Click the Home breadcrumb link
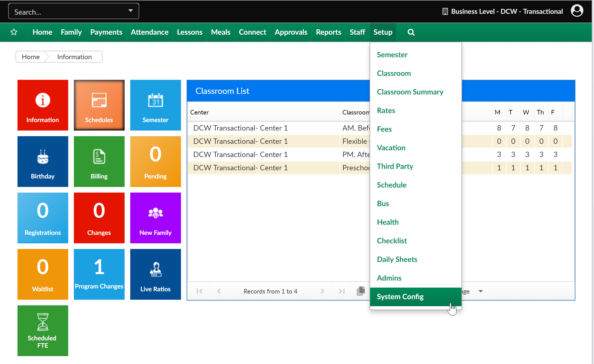Image resolution: width=594 pixels, height=364 pixels. (x=31, y=57)
